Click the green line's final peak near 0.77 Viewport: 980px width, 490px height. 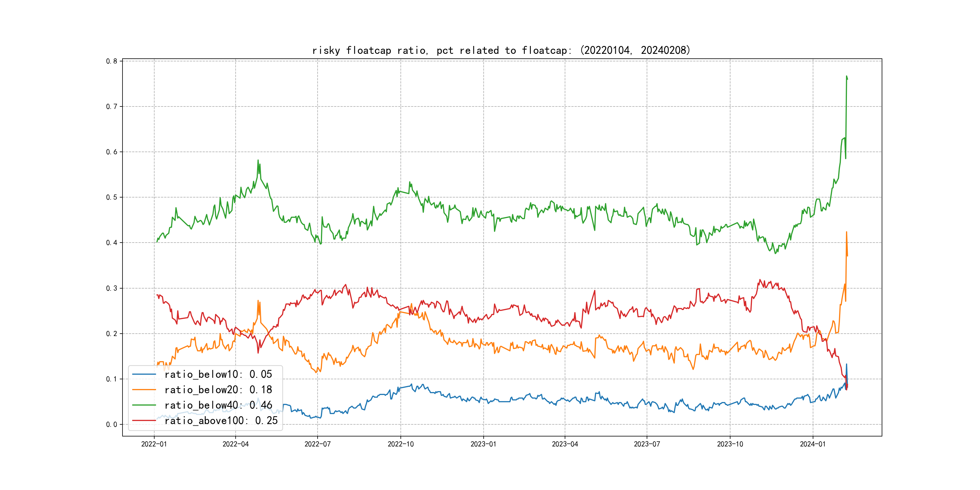[x=847, y=77]
